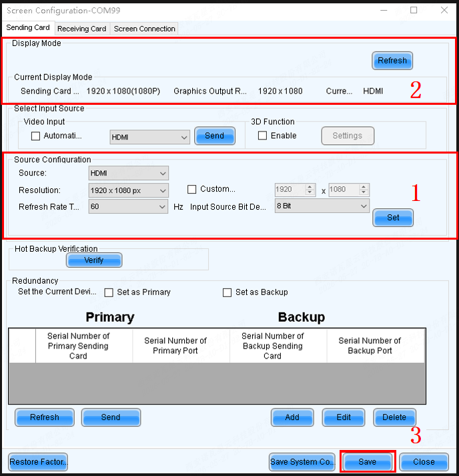Check the Set as Primary checkbox
Screen dimensions: 459x476
(x=109, y=292)
